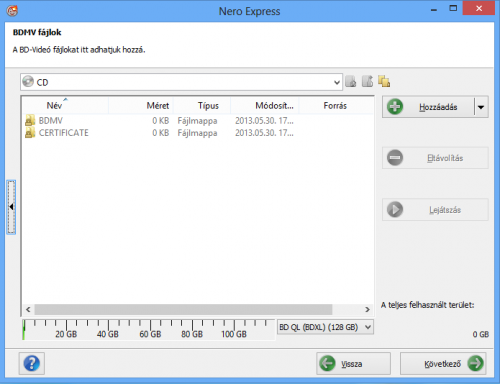This screenshot has width=500, height=384.
Task: Click the green marker at capacity gauge start
Action: (24, 330)
